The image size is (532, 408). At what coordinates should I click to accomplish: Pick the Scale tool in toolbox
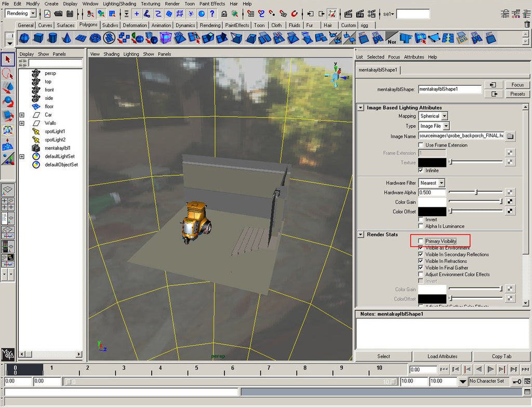(x=8, y=115)
